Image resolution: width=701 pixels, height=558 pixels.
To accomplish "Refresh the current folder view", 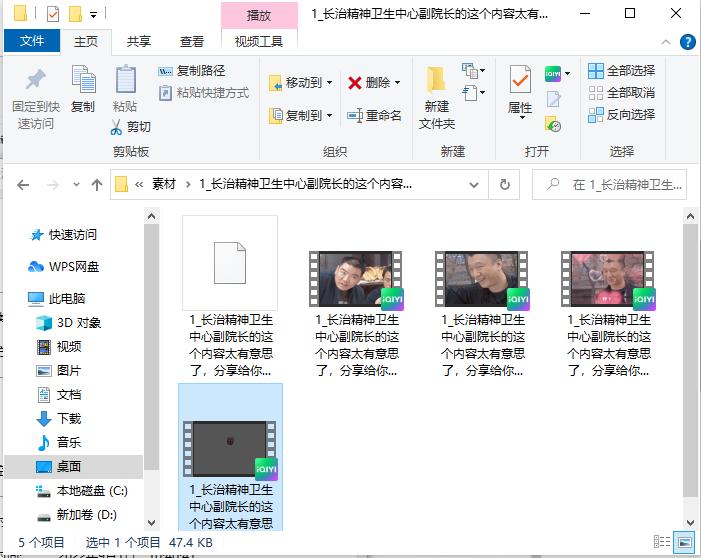I will coord(504,184).
